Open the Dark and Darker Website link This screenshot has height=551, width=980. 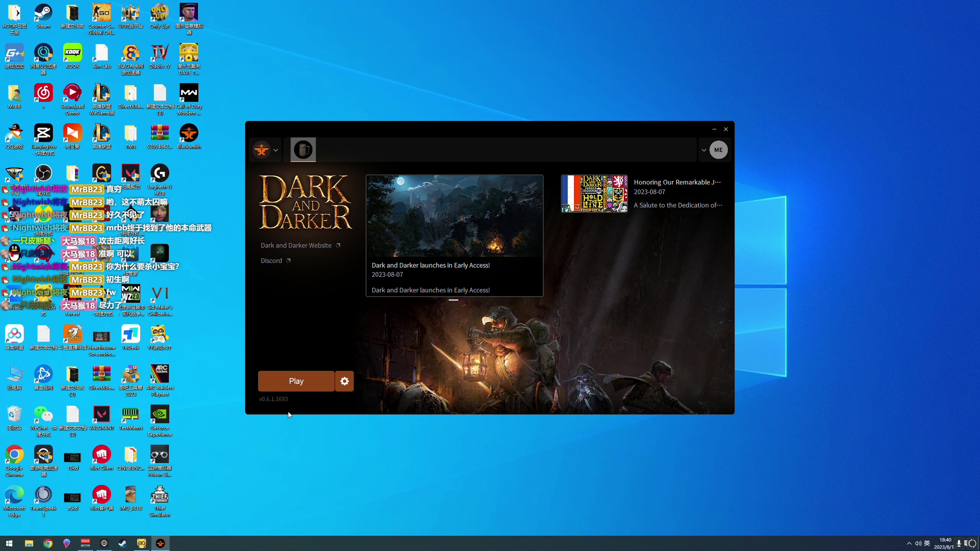(301, 245)
